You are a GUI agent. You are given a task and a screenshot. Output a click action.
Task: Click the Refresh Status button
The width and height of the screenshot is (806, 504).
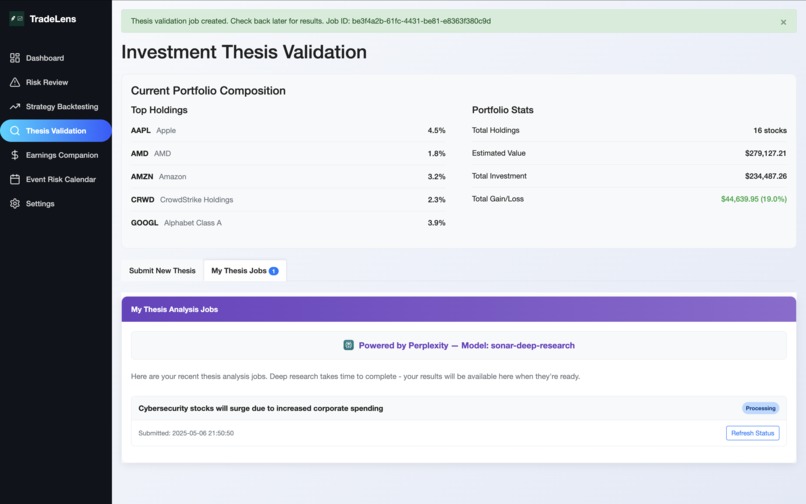[753, 433]
